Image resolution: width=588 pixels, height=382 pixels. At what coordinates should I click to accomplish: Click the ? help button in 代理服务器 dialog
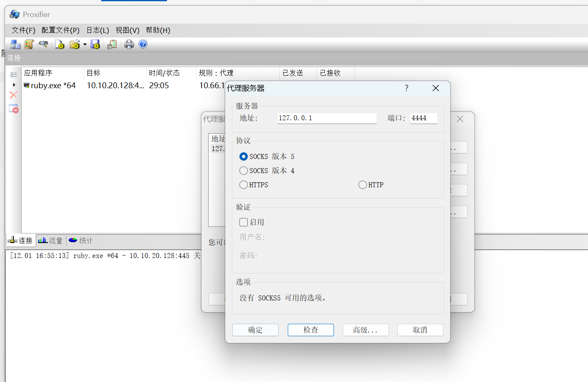[x=406, y=88]
